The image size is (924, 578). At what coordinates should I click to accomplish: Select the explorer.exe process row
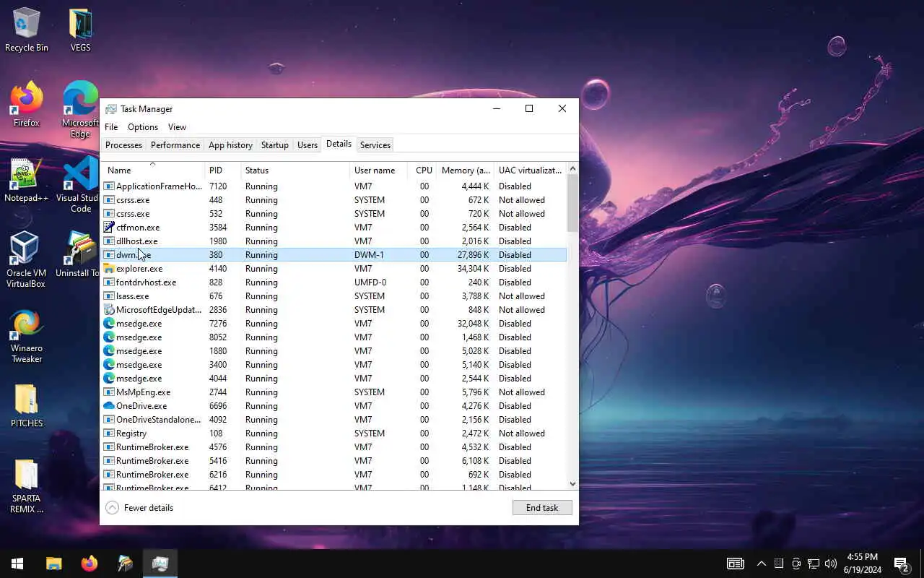click(x=334, y=269)
